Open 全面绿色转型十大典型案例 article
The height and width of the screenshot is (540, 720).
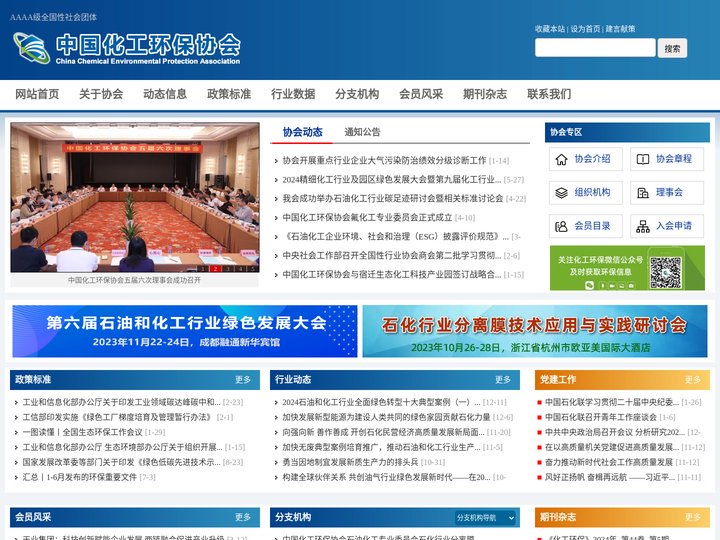381,402
